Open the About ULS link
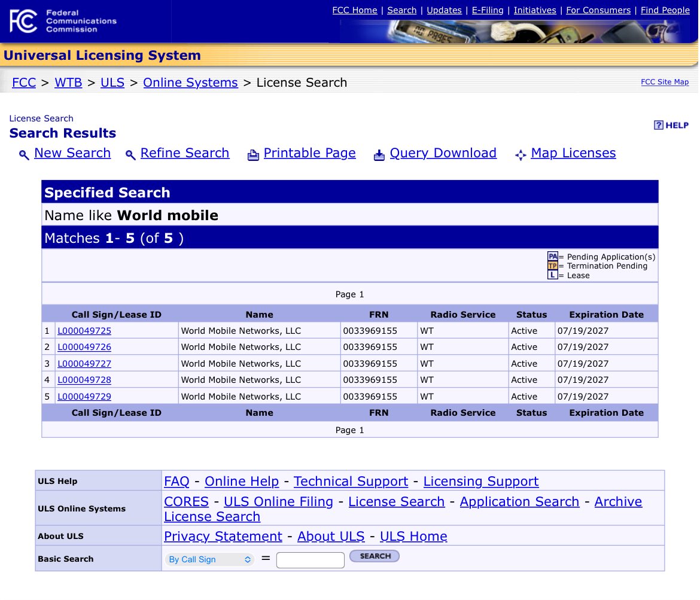The width and height of the screenshot is (700, 600). point(331,536)
